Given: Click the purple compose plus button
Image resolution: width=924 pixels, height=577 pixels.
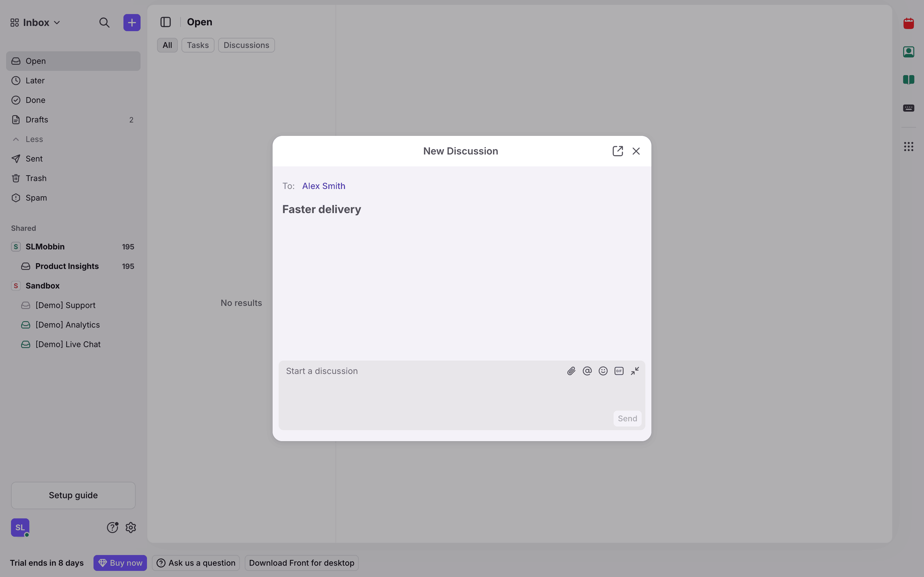Looking at the screenshot, I should [132, 23].
